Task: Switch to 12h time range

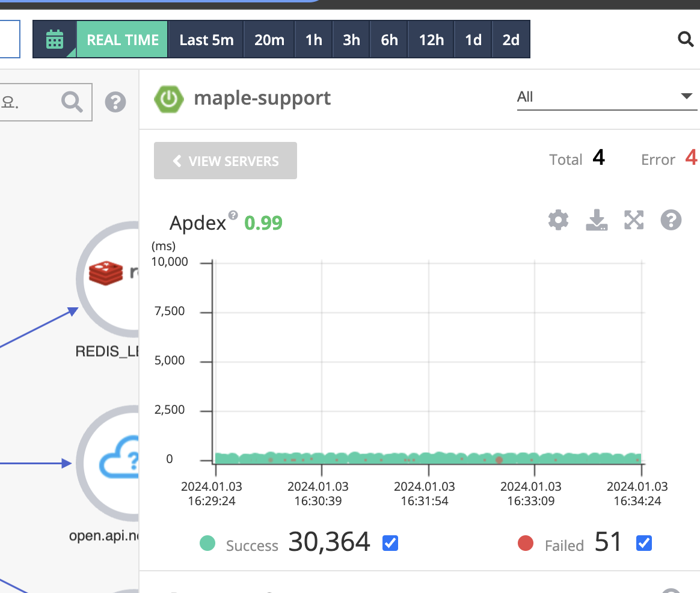Action: (x=431, y=39)
